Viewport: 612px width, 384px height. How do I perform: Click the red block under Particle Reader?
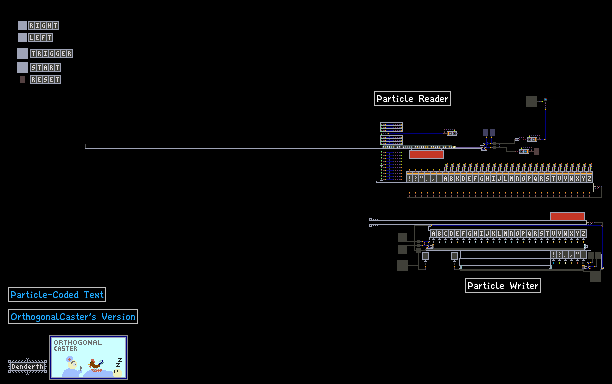(x=426, y=155)
